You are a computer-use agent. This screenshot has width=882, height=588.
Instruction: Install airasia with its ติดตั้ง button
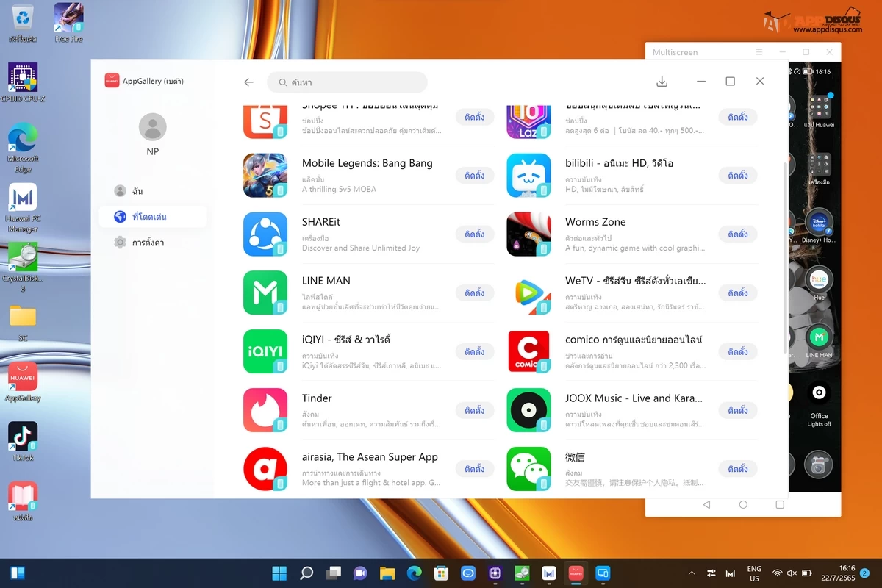coord(474,469)
